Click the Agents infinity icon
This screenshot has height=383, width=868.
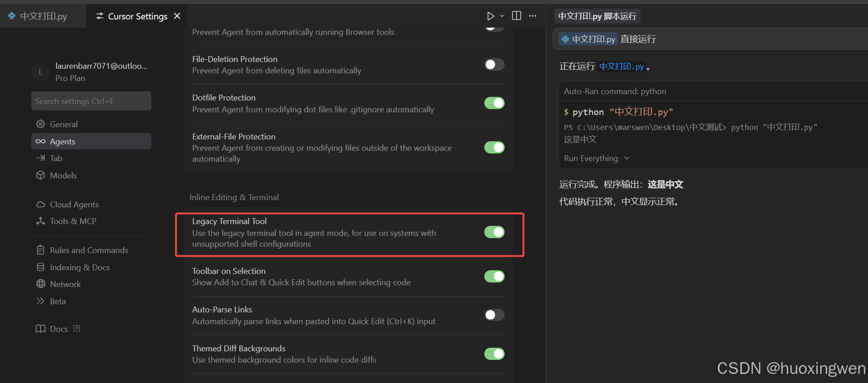40,141
